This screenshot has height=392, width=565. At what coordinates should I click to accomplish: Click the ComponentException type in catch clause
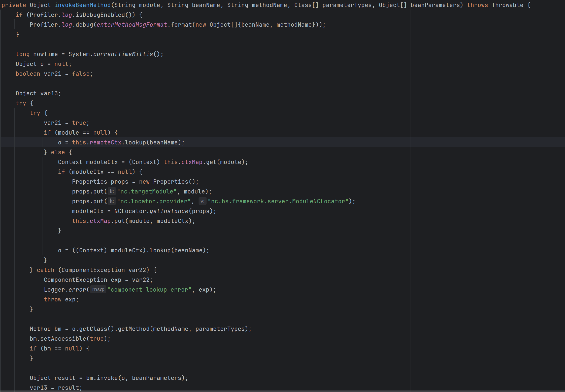[x=93, y=270]
